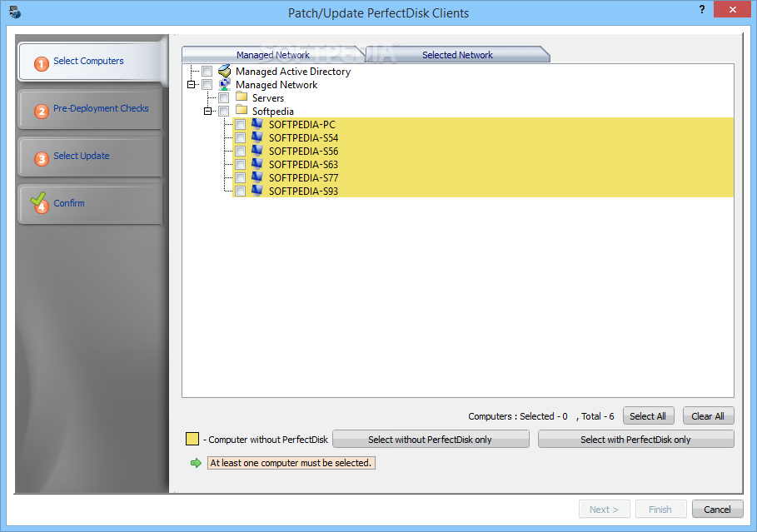
Task: Click the 'Computers : Selected - 0' text
Action: (517, 416)
